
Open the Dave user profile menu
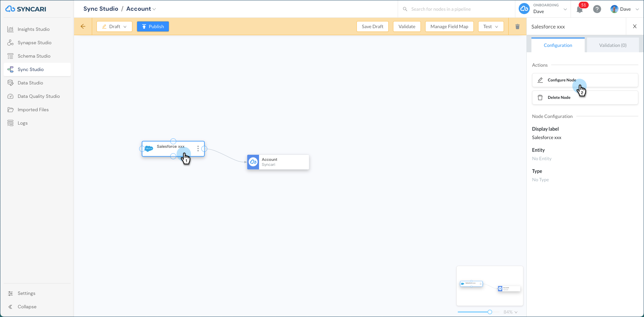625,9
